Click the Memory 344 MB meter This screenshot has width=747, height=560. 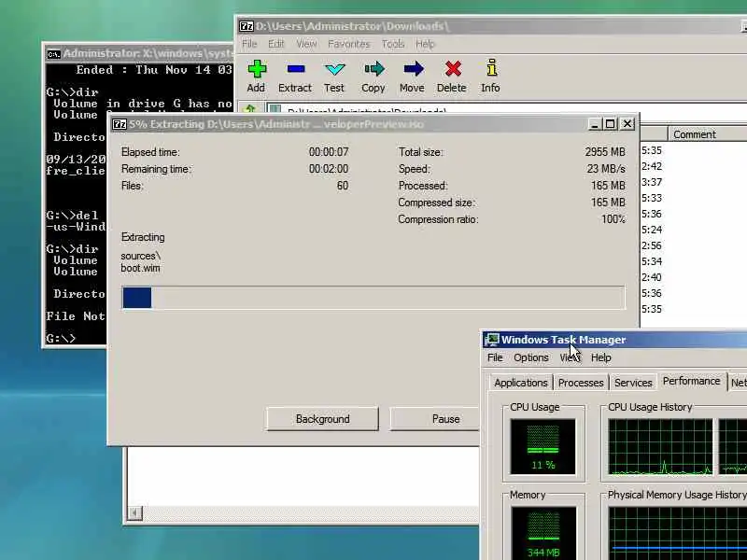pyautogui.click(x=543, y=533)
